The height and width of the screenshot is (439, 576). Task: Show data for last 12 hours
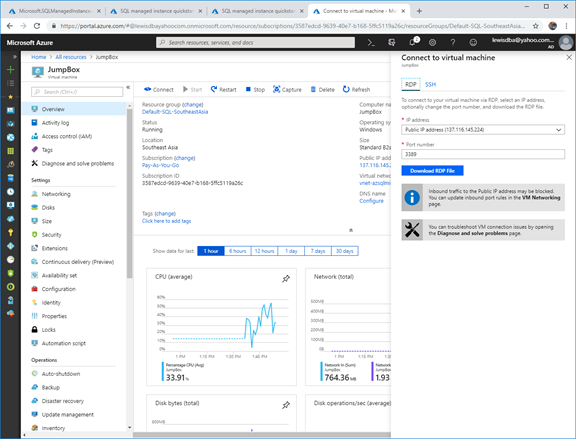coord(264,251)
